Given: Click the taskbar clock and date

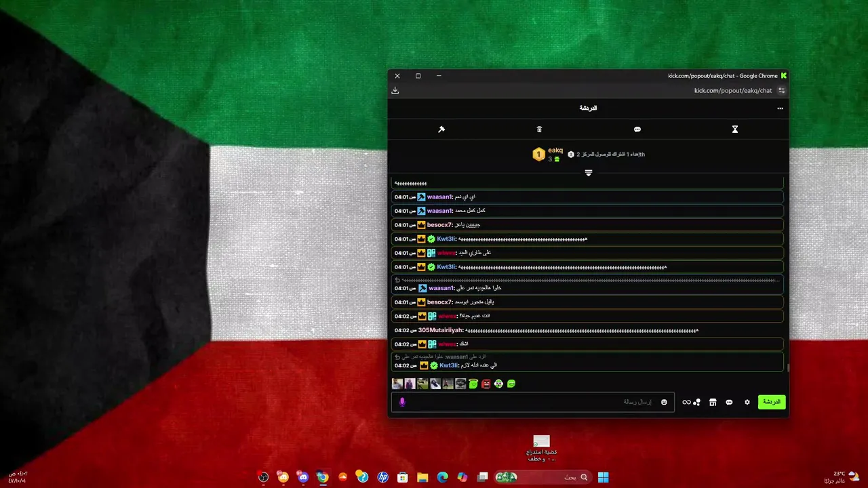Looking at the screenshot, I should coord(18,477).
